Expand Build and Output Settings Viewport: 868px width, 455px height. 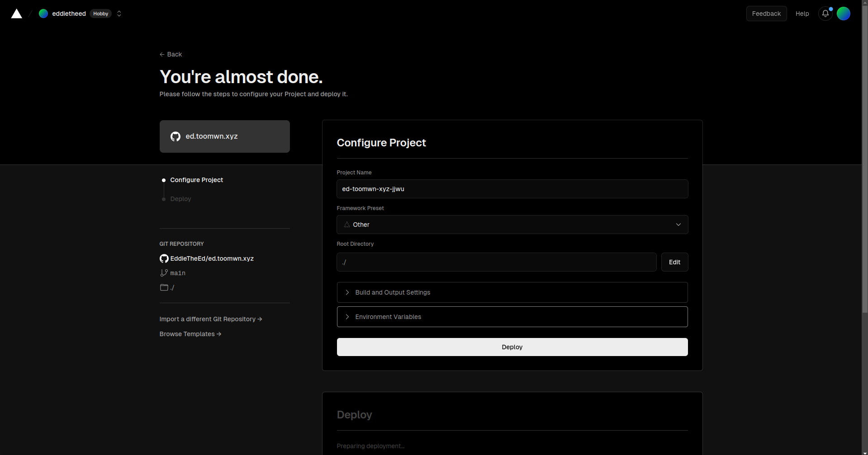[x=512, y=292]
